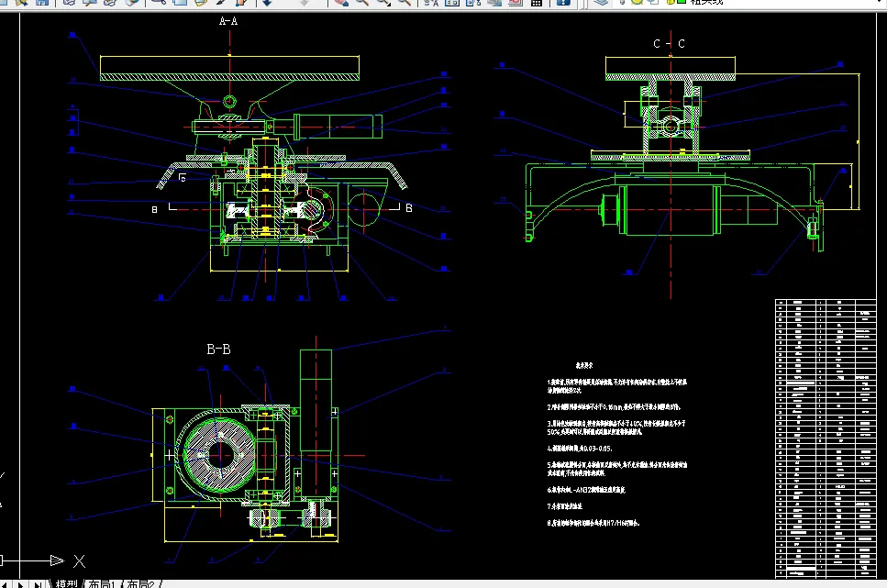Screen dimensions: 887x588
Task: Open the table grid icon in toolbar
Action: [x=537, y=2]
